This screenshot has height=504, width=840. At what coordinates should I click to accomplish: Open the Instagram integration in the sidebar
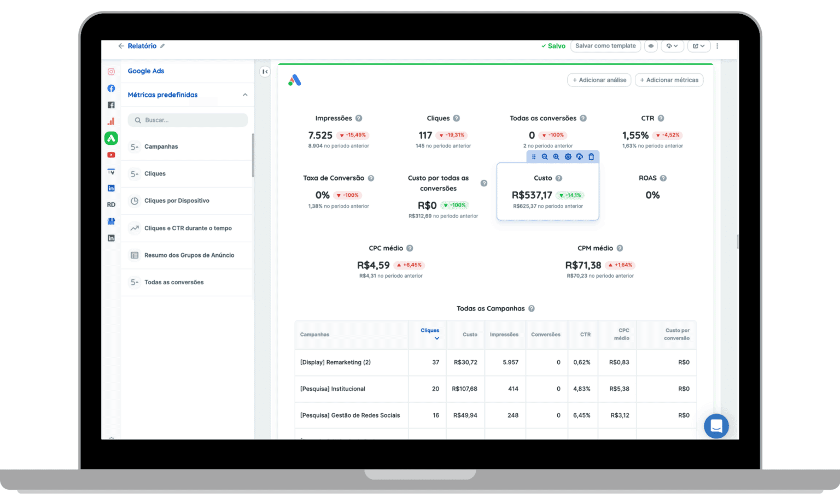[111, 72]
